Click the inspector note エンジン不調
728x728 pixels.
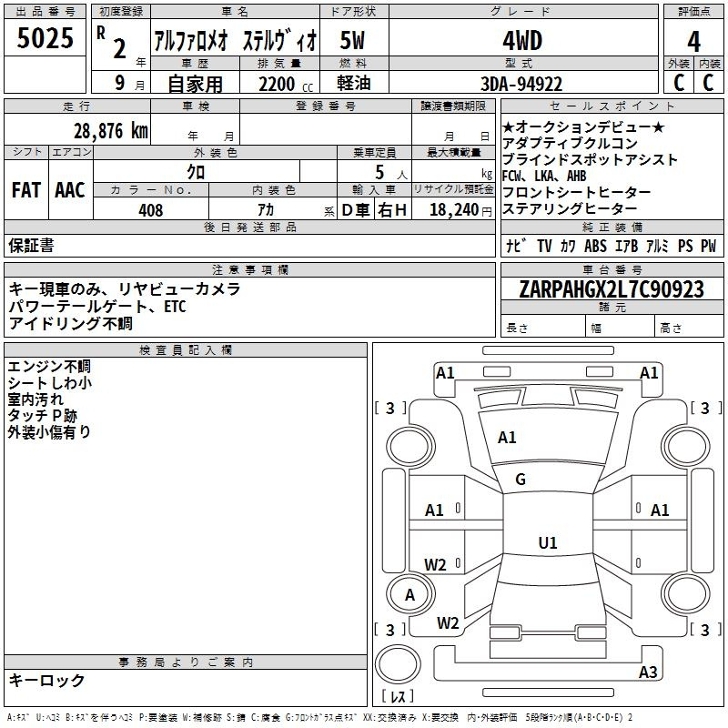pos(49,367)
